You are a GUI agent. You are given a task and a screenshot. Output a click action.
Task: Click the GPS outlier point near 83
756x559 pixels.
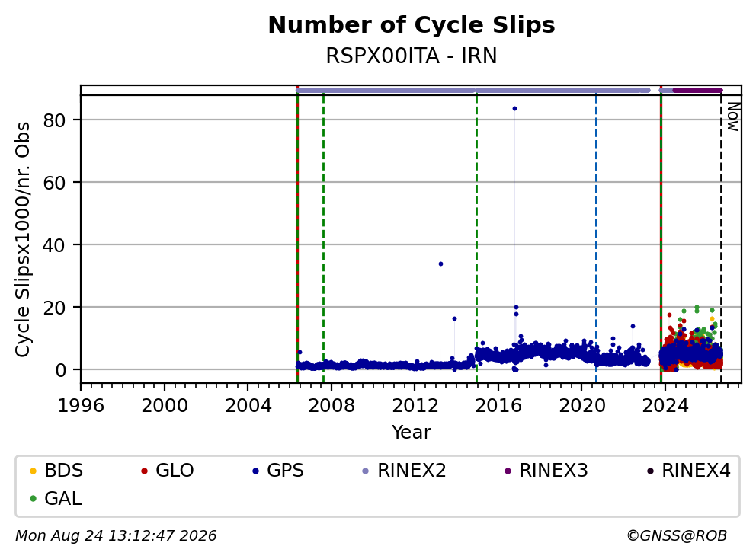(514, 108)
